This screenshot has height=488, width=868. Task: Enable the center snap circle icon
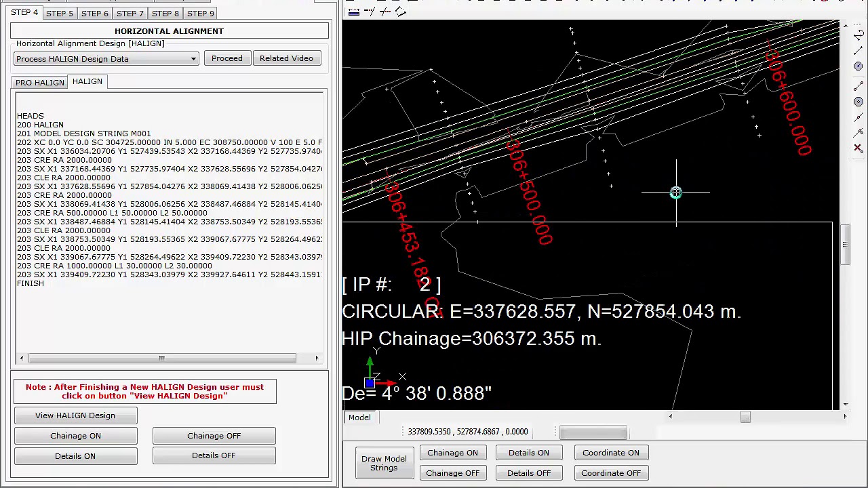coord(859,102)
